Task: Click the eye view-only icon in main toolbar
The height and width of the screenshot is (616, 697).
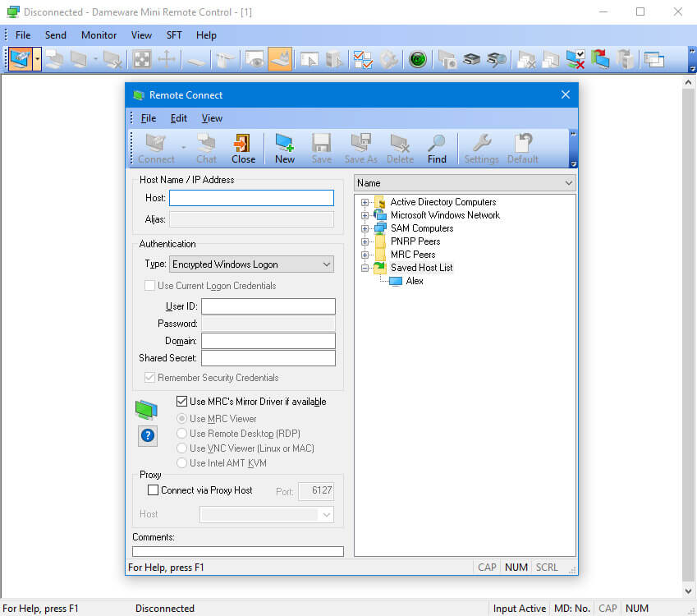Action: click(x=254, y=59)
